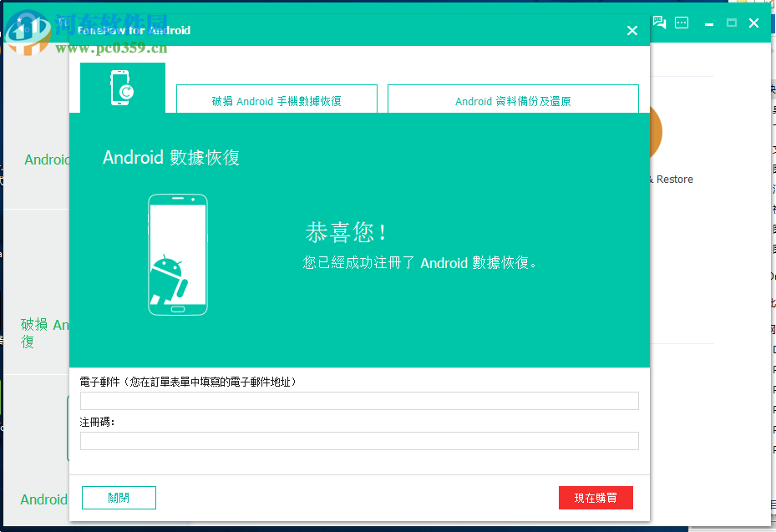Click the 關閉 button
This screenshot has width=776, height=532.
(119, 497)
